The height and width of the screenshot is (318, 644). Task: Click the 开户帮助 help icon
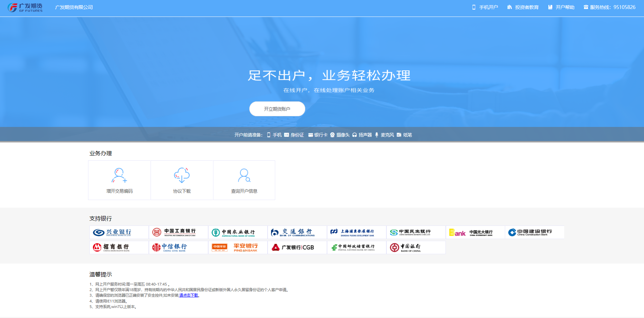point(550,7)
